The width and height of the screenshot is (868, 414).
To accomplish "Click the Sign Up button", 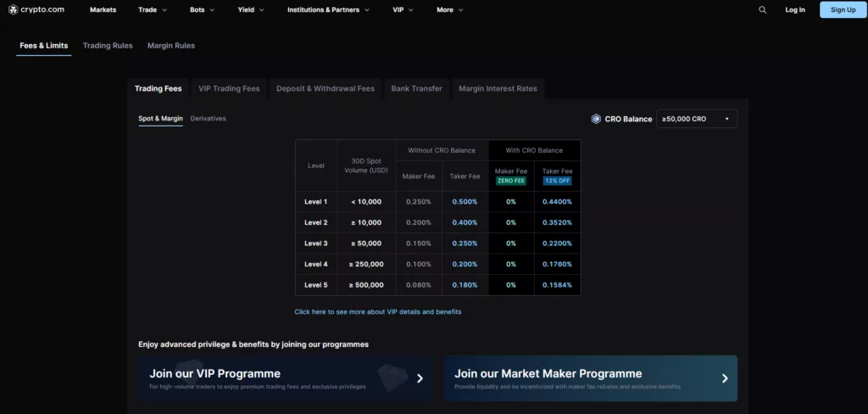I will click(x=843, y=9).
